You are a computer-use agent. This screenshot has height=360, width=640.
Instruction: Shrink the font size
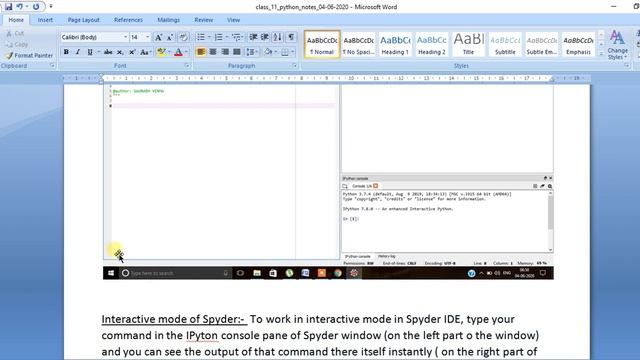(x=170, y=37)
